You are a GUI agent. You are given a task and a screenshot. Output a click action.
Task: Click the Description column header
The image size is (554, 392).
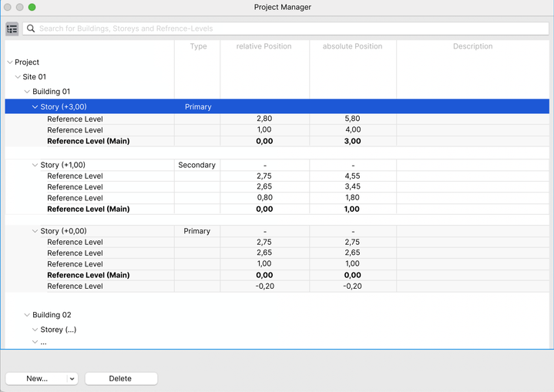click(x=473, y=46)
